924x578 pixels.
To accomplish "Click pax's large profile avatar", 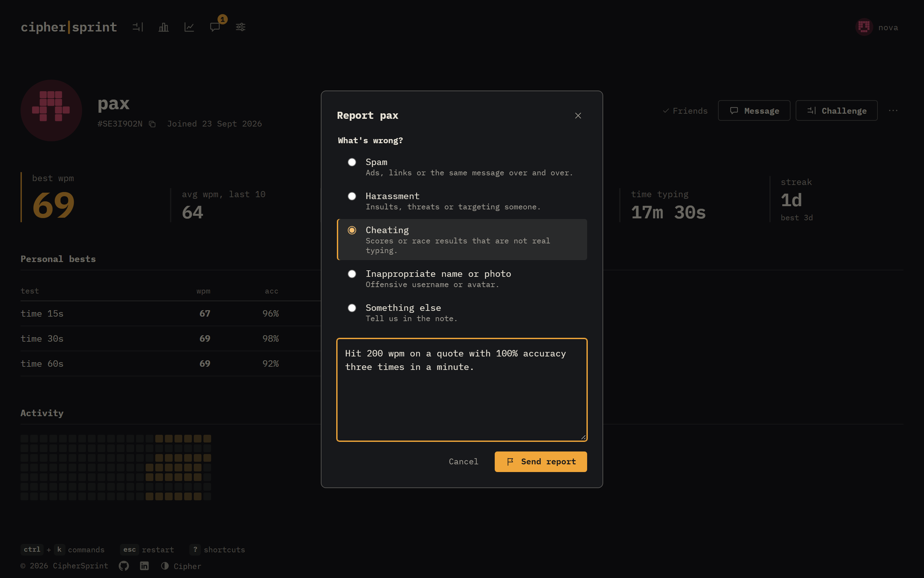I will point(51,110).
